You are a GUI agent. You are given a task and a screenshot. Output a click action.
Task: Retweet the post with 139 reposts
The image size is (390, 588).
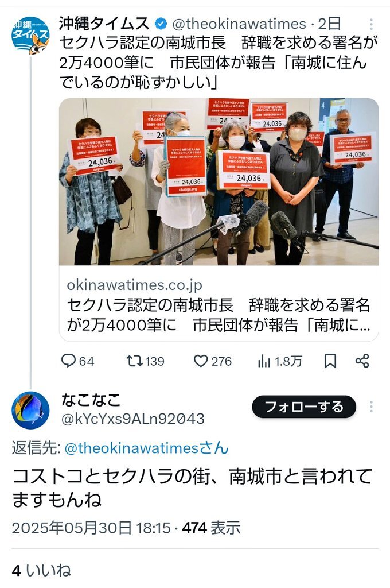point(145,361)
